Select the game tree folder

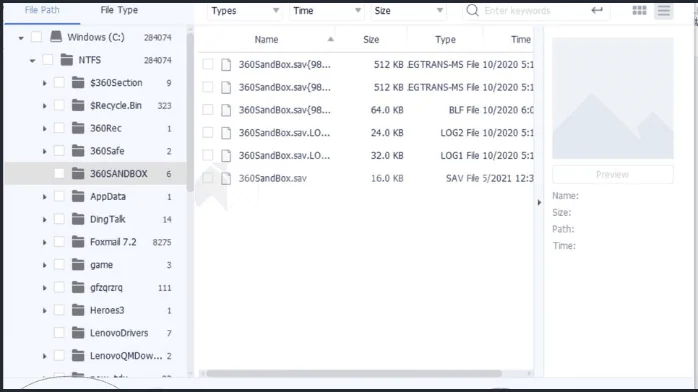[101, 265]
